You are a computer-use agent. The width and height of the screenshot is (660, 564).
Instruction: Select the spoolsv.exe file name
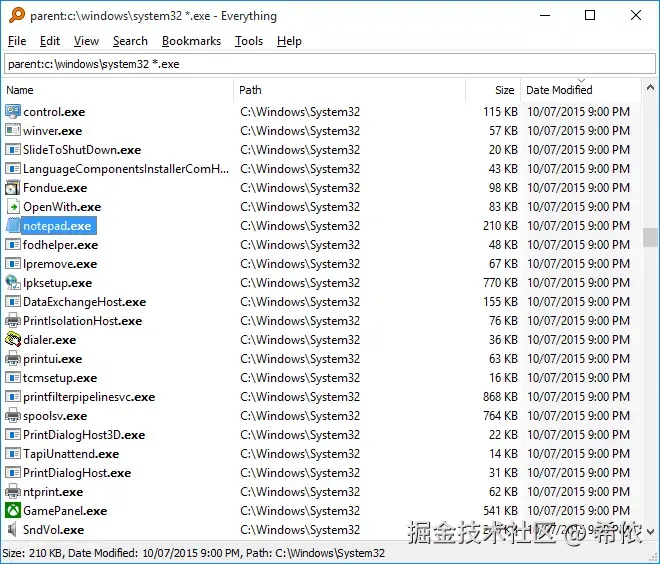pyautogui.click(x=55, y=416)
